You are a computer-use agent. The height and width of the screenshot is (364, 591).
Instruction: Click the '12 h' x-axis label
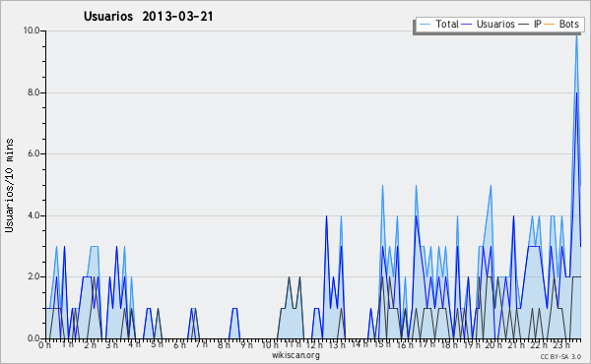tap(313, 345)
